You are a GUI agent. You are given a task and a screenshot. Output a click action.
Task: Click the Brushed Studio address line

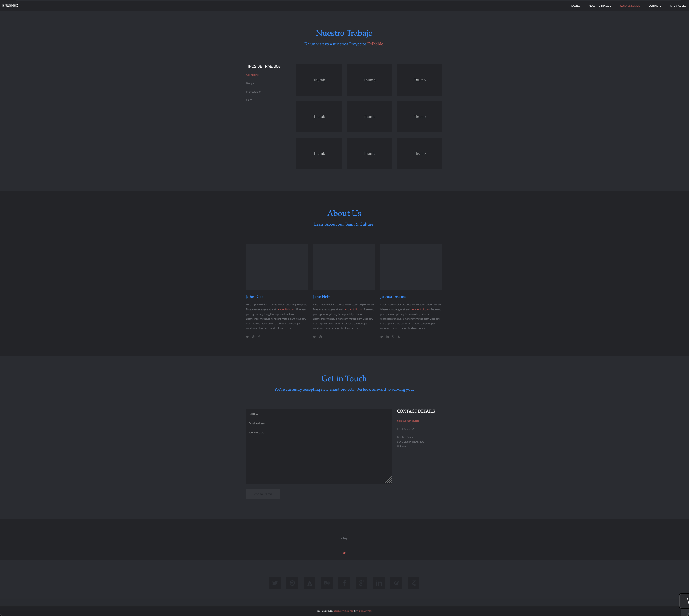coord(406,437)
